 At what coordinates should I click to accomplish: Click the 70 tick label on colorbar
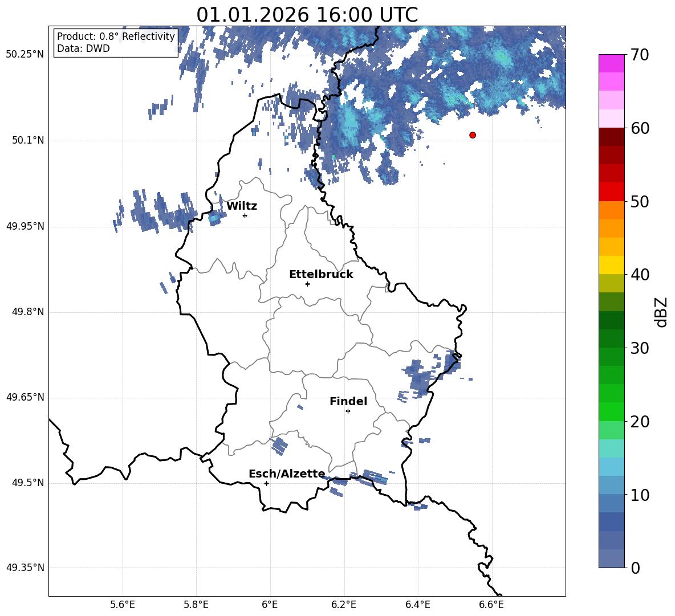pyautogui.click(x=640, y=55)
